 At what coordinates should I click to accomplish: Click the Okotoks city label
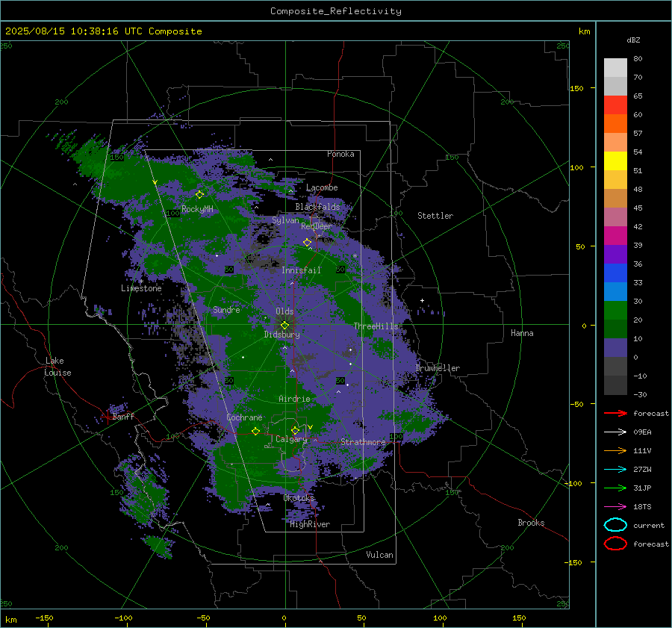tap(299, 498)
